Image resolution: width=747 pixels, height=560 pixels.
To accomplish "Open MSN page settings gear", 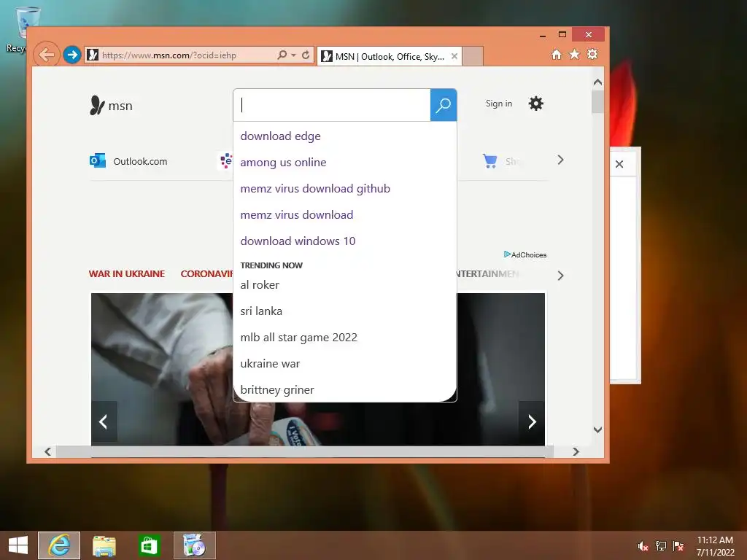I will 536,104.
